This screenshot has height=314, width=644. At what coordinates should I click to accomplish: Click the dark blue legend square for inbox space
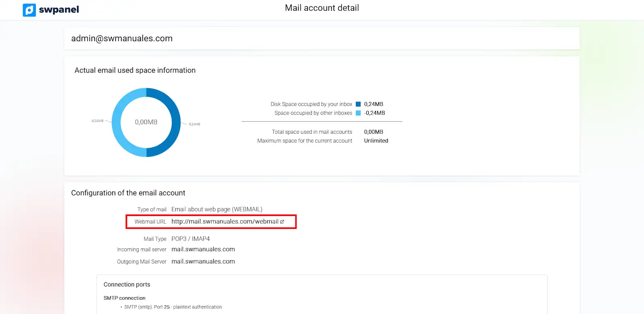(x=358, y=104)
